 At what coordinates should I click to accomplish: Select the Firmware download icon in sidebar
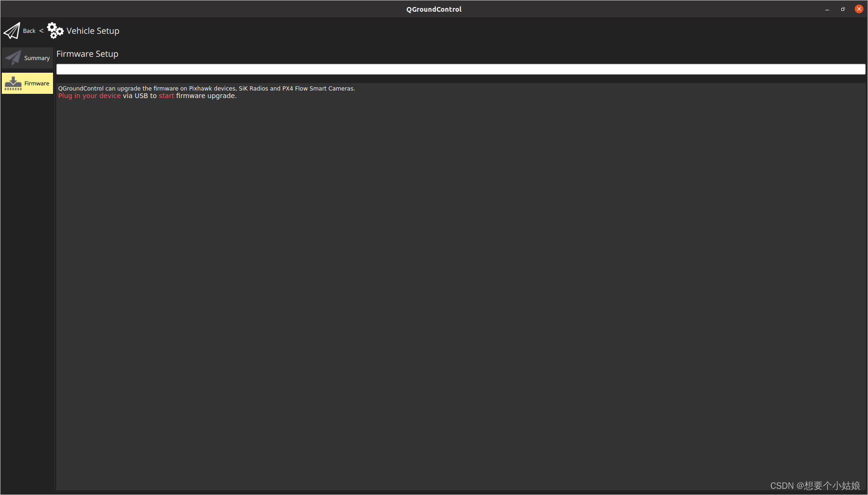point(14,83)
